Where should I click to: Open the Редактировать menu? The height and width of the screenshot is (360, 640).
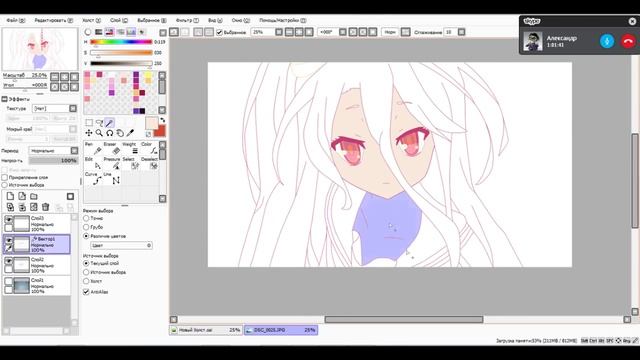pyautogui.click(x=53, y=20)
